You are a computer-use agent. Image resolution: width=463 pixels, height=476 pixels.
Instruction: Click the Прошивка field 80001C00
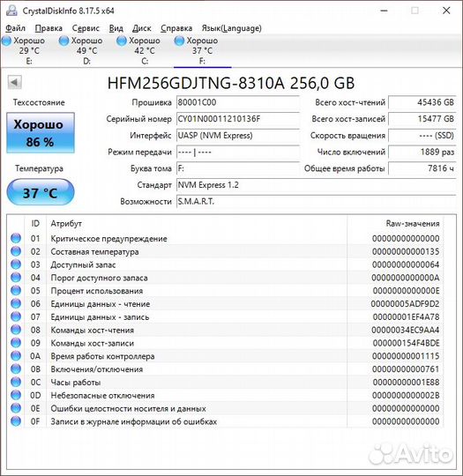(238, 102)
